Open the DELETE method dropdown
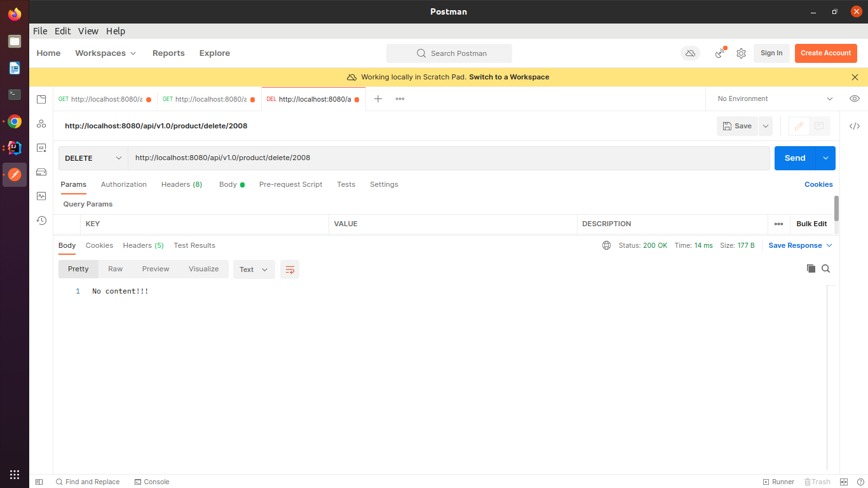 coord(93,158)
